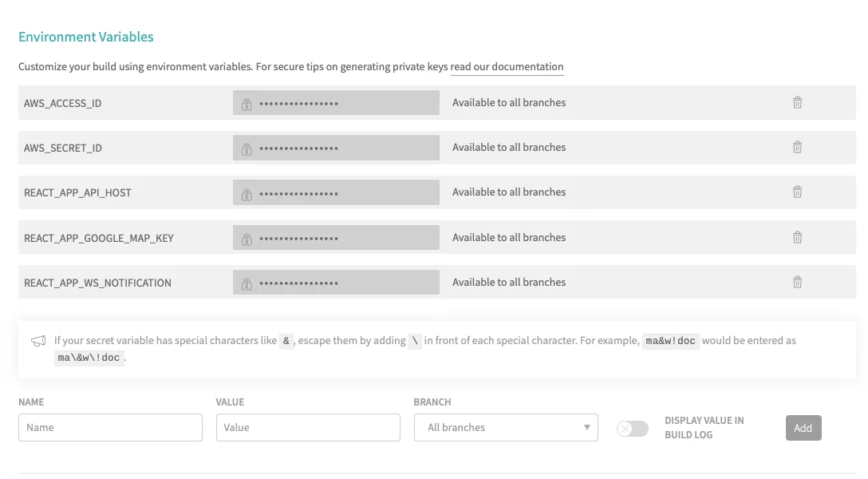The width and height of the screenshot is (868, 479).
Task: Click the megaphone icon beside the secret tip
Action: point(37,341)
